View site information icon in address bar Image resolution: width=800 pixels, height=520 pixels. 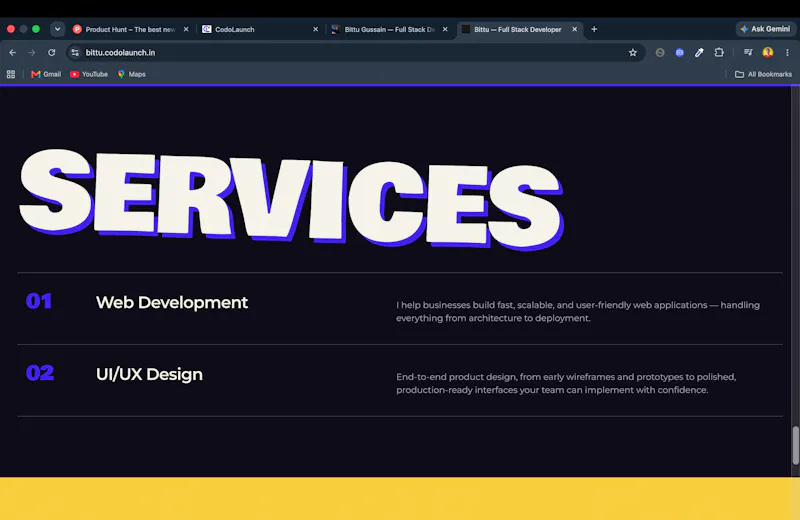pyautogui.click(x=75, y=53)
